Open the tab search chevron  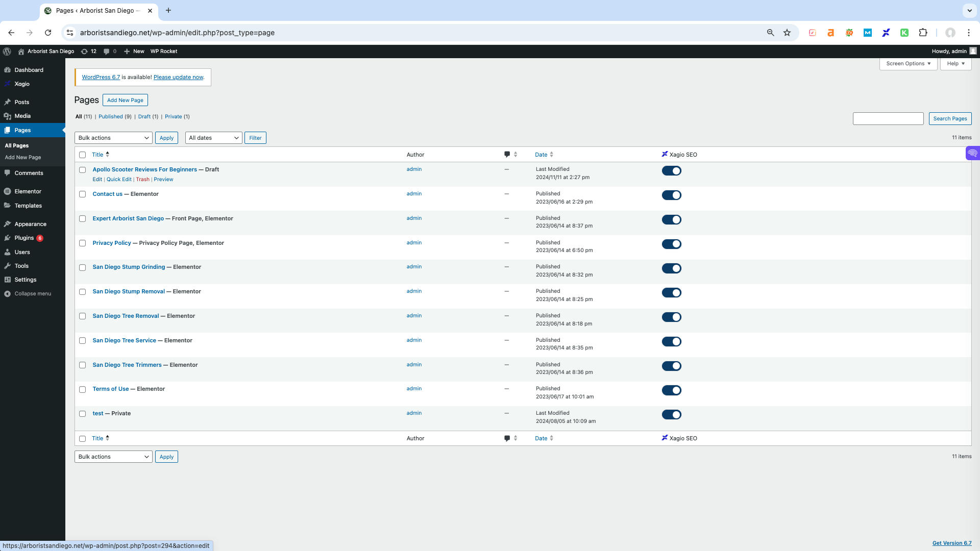coord(969,10)
